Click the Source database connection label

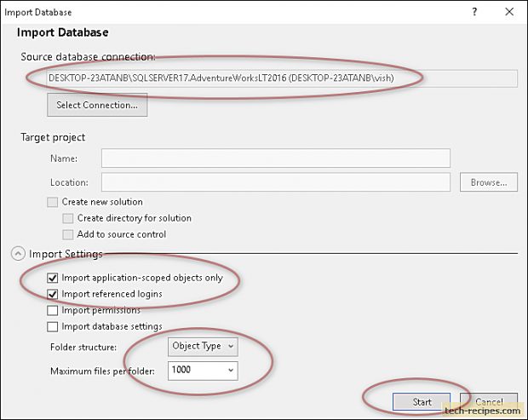click(x=88, y=56)
